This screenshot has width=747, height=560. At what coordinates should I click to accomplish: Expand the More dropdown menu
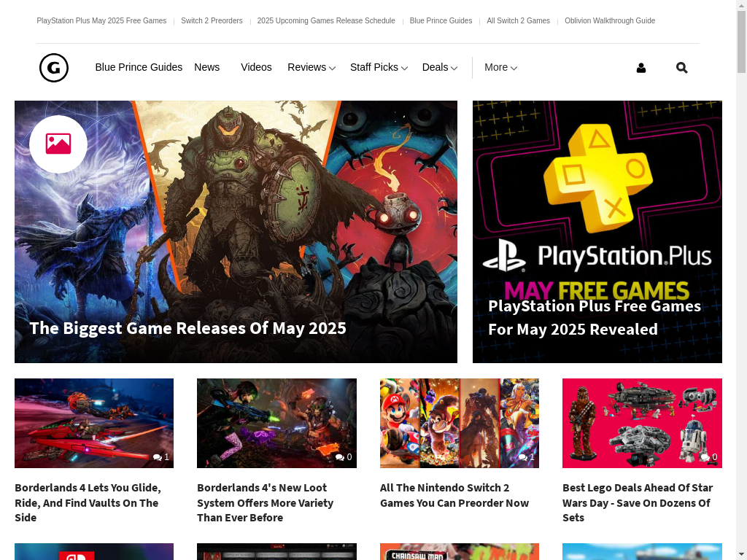coord(500,68)
